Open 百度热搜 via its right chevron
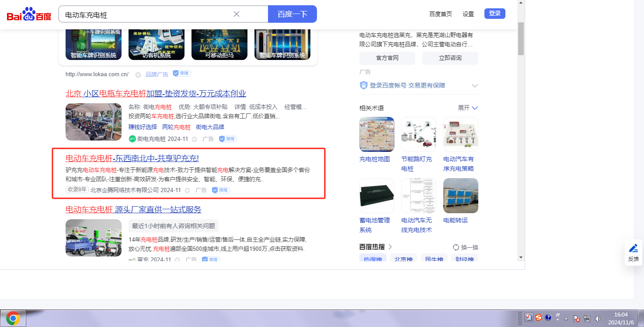Screen dimensions: 644x327 tap(390, 247)
